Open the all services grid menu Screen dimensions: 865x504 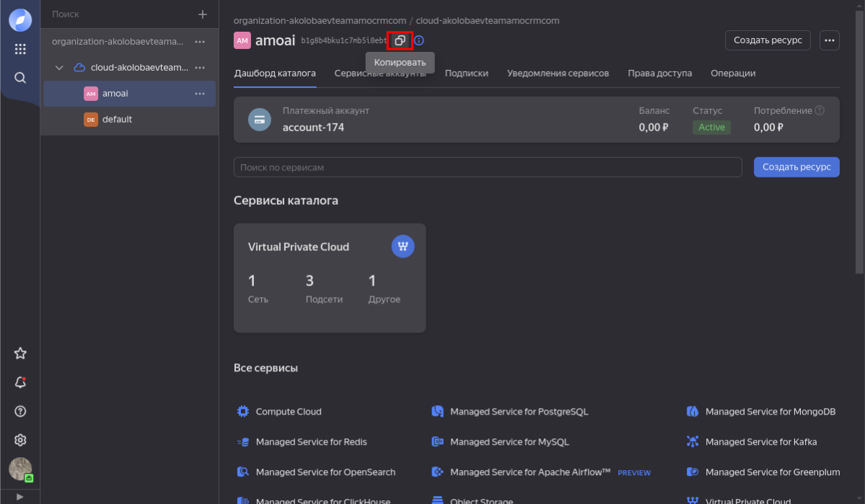pos(20,49)
